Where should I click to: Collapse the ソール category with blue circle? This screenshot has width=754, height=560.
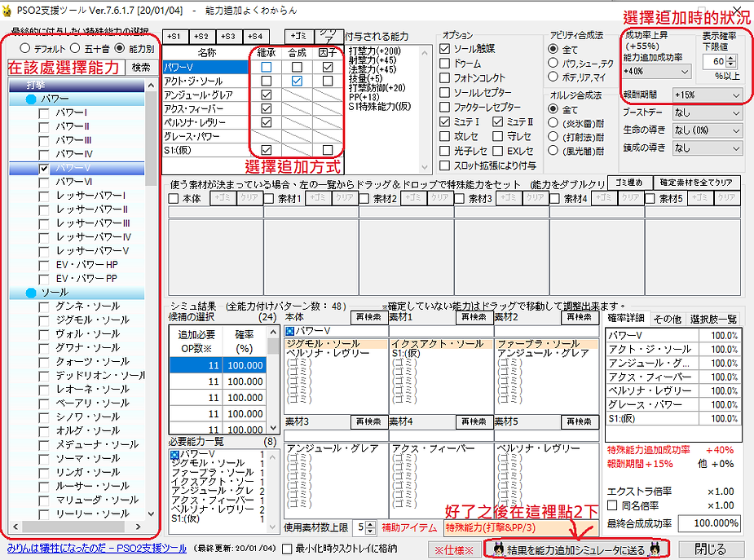31,293
